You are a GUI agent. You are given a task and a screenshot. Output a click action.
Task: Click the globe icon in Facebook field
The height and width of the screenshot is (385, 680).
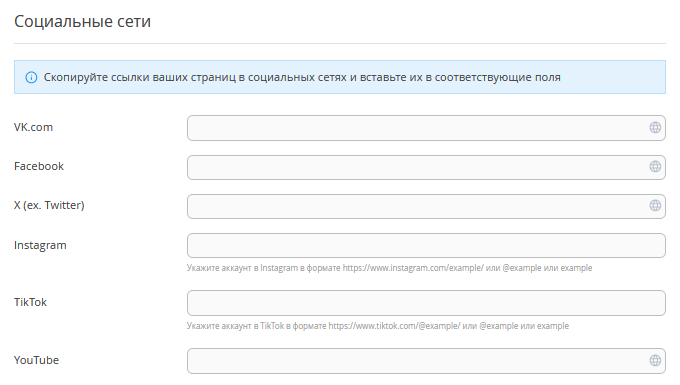pos(655,166)
